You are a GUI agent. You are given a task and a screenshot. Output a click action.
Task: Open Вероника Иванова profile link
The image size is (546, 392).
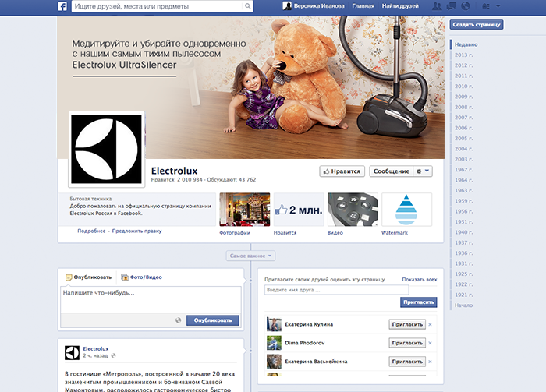[319, 6]
